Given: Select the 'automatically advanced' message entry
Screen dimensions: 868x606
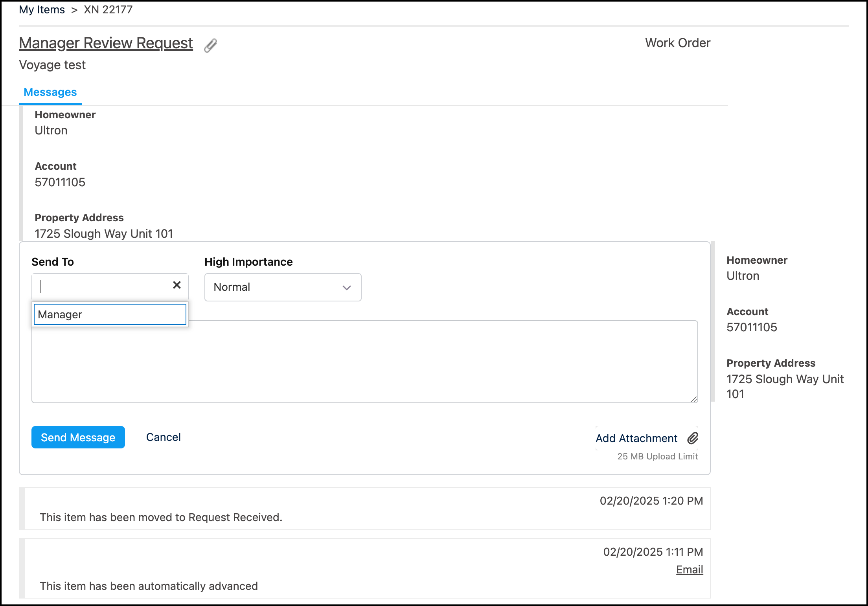Looking at the screenshot, I should click(x=149, y=586).
